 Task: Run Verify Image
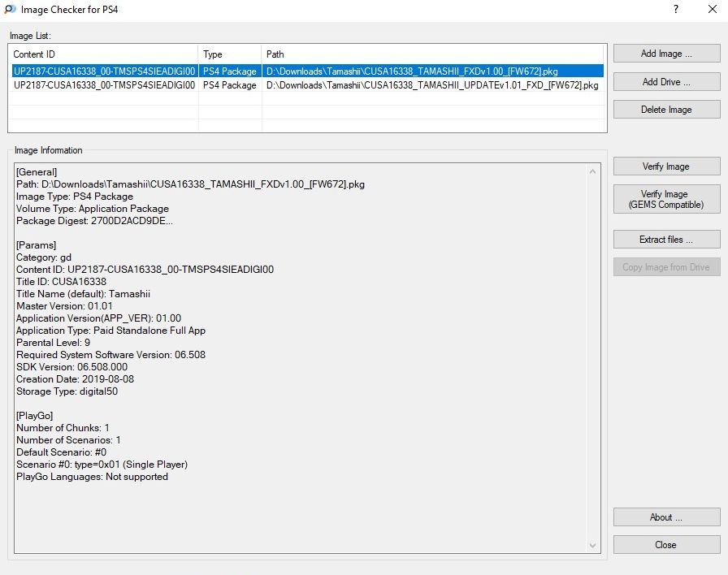tap(666, 166)
